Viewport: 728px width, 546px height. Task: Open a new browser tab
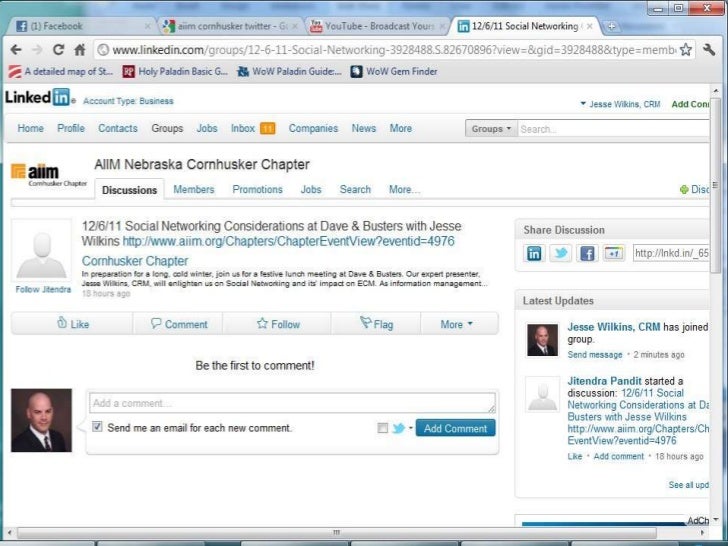click(611, 26)
